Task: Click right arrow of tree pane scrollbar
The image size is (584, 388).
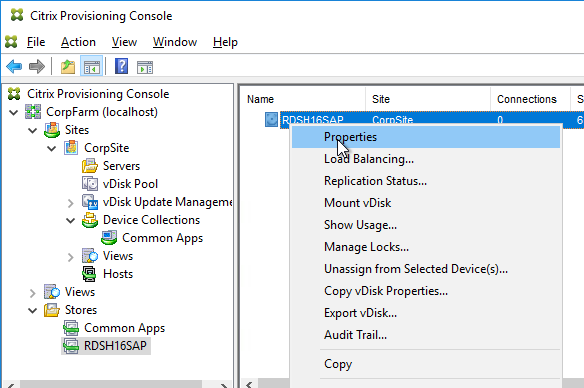Action: pyautogui.click(x=223, y=385)
